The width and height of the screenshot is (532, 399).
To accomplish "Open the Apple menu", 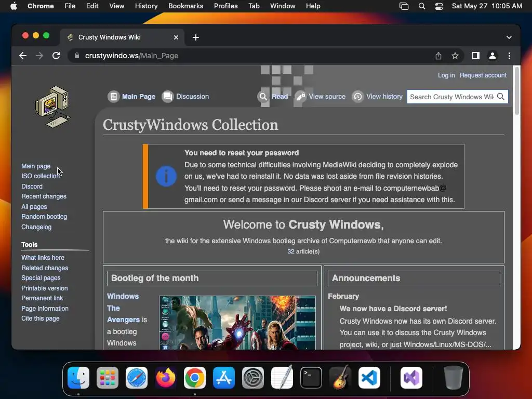I will [x=14, y=6].
